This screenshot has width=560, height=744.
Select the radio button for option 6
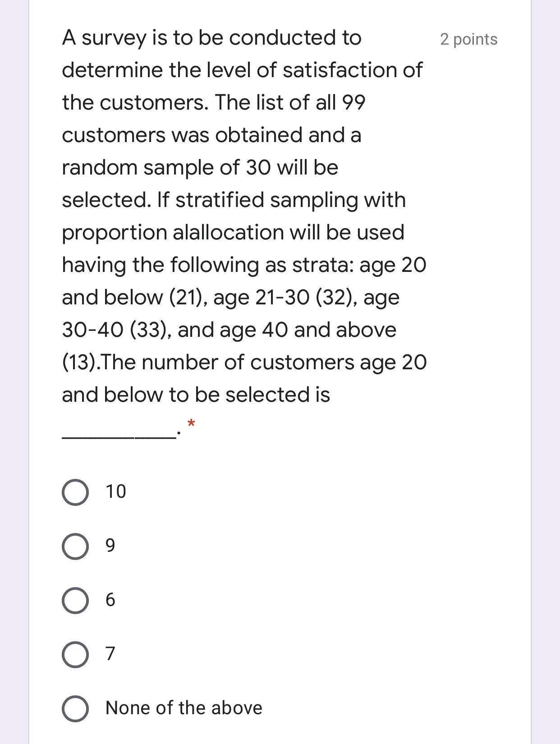pyautogui.click(x=76, y=601)
